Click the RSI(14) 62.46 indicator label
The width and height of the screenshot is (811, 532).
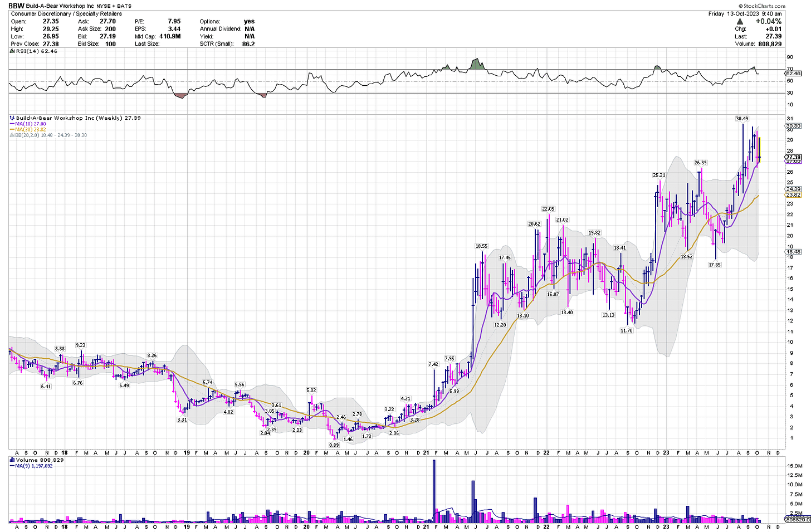coord(34,51)
